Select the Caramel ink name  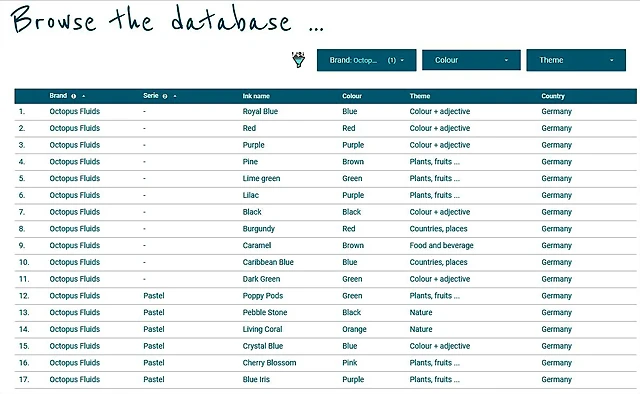[x=257, y=245]
